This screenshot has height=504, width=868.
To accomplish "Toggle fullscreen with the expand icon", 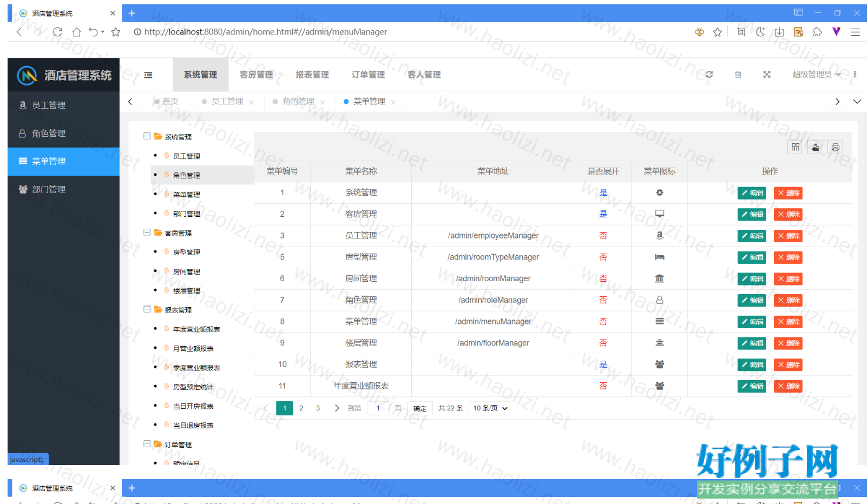I will point(767,75).
